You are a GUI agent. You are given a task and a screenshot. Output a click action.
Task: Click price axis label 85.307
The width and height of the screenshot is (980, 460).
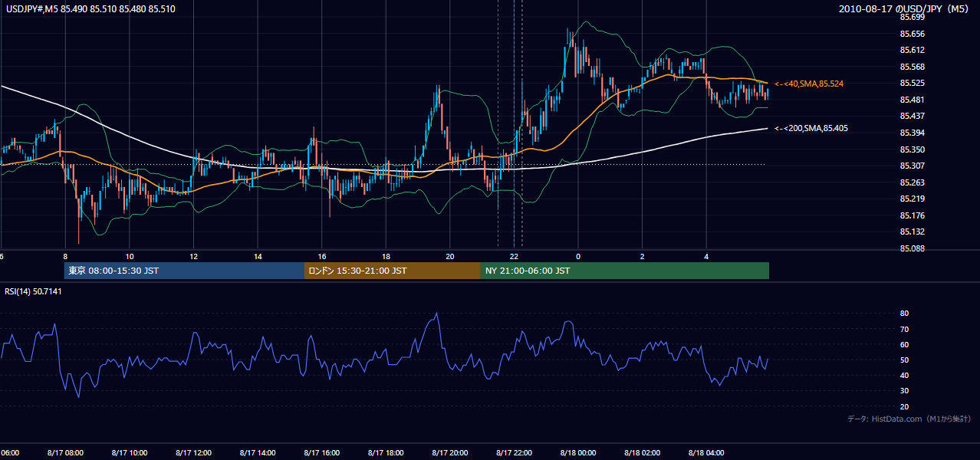pyautogui.click(x=912, y=166)
